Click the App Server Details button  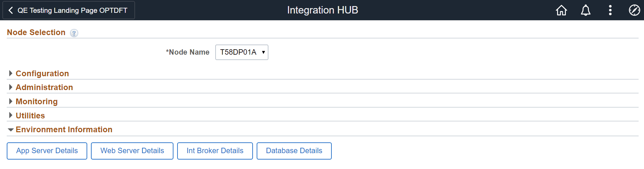tap(47, 151)
